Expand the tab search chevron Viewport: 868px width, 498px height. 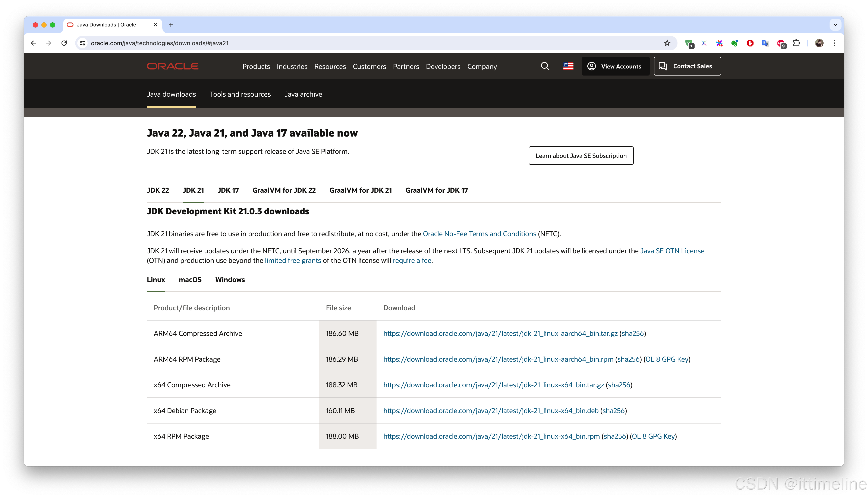[x=835, y=25]
